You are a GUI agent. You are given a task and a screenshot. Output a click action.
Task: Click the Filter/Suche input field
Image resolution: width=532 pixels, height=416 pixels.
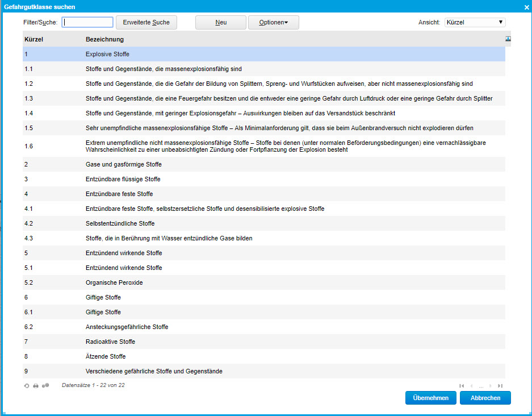(x=87, y=22)
